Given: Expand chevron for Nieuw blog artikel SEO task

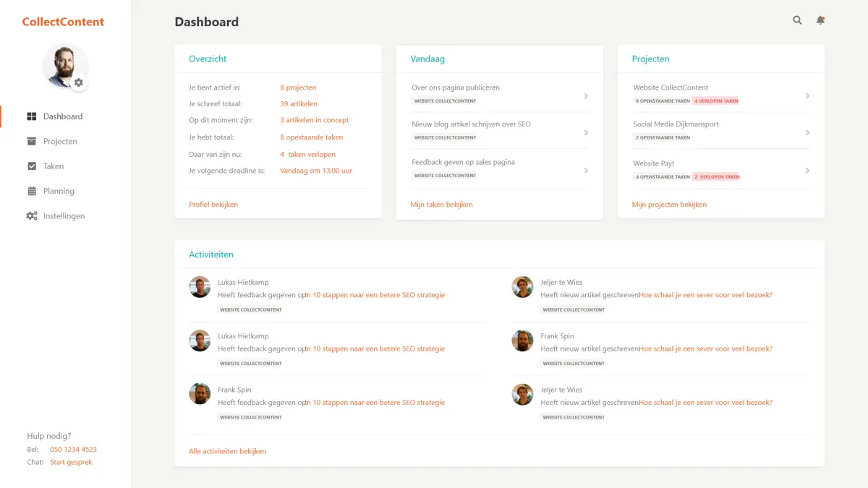Looking at the screenshot, I should coord(586,132).
